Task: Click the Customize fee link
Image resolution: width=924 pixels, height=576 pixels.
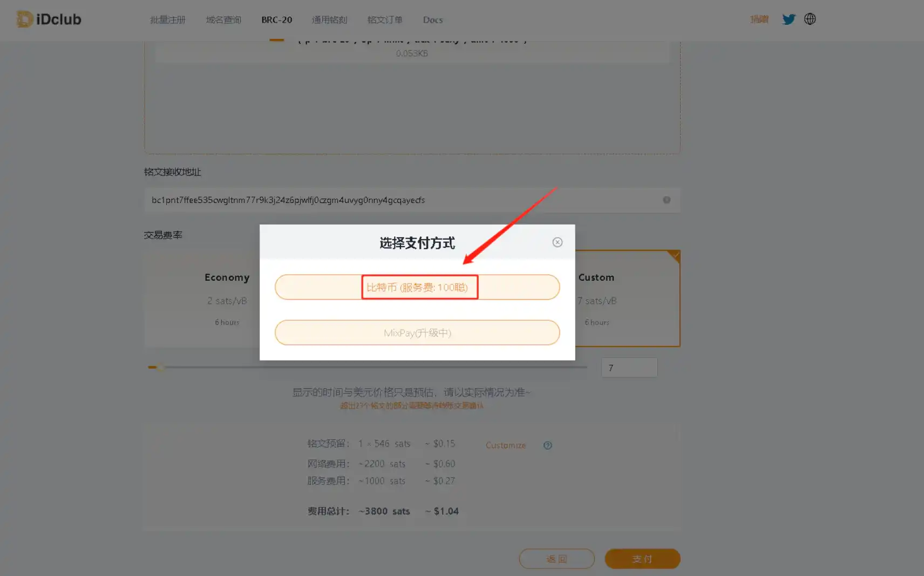Action: pyautogui.click(x=505, y=445)
